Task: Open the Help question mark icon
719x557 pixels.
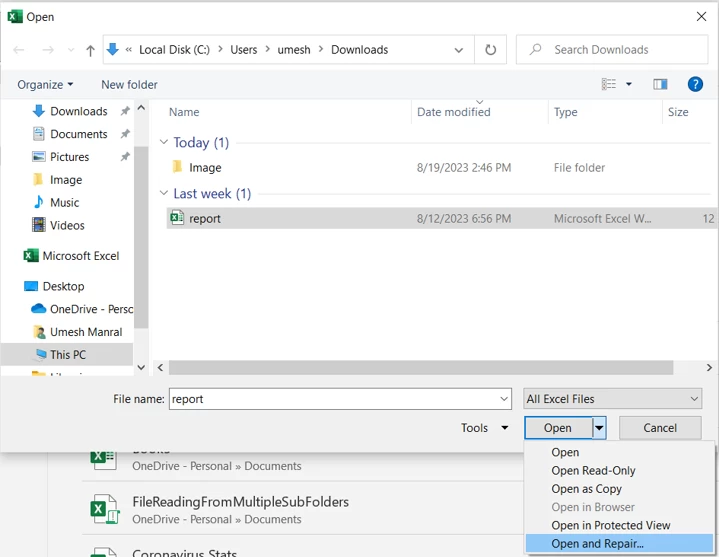Action: [x=695, y=84]
